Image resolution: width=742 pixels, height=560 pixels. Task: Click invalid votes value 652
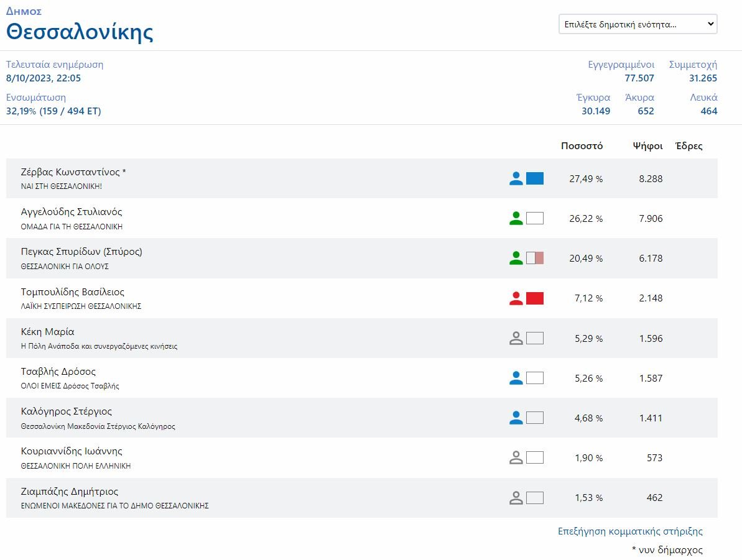click(646, 111)
